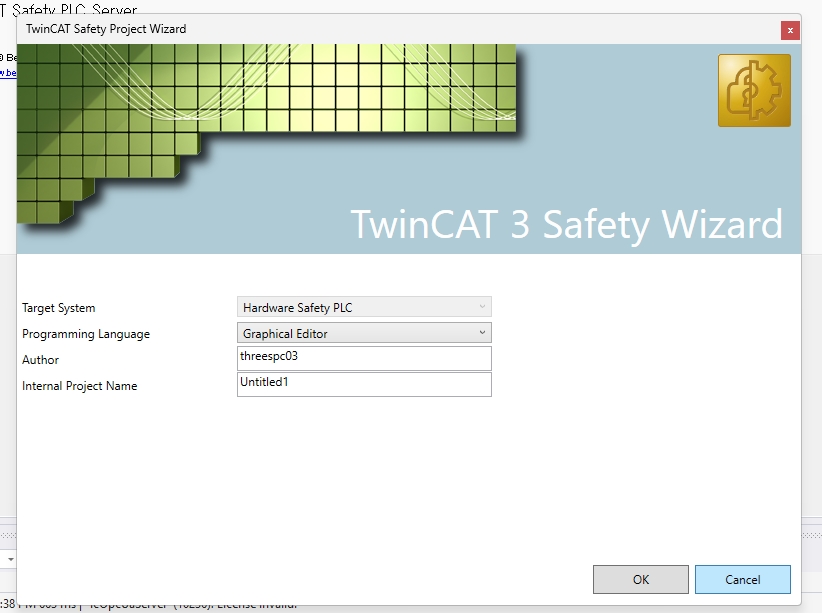The width and height of the screenshot is (822, 613).
Task: Open the Target System dropdown
Action: [x=364, y=307]
